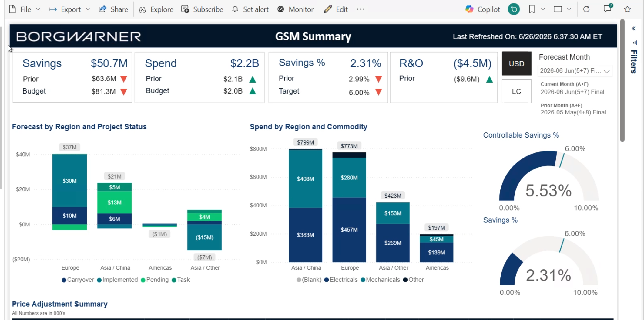644x320 pixels.
Task: Click the Price Adjustment Summary heading
Action: [x=60, y=304]
